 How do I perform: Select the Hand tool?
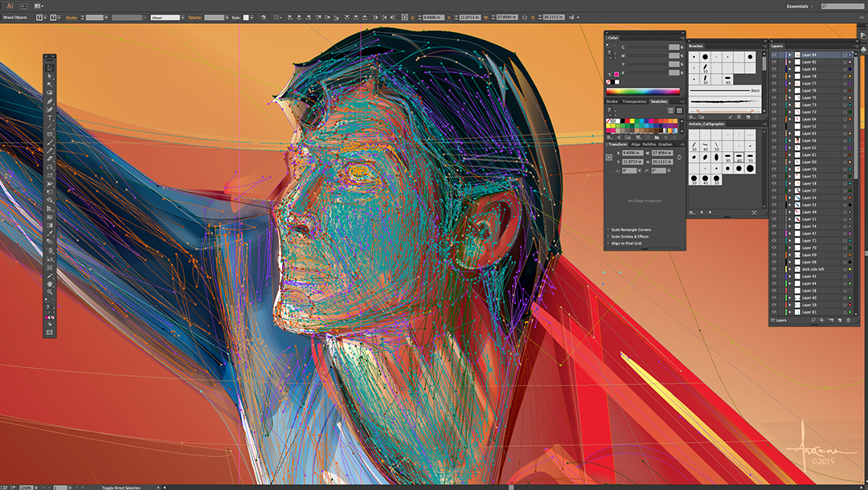coord(49,284)
